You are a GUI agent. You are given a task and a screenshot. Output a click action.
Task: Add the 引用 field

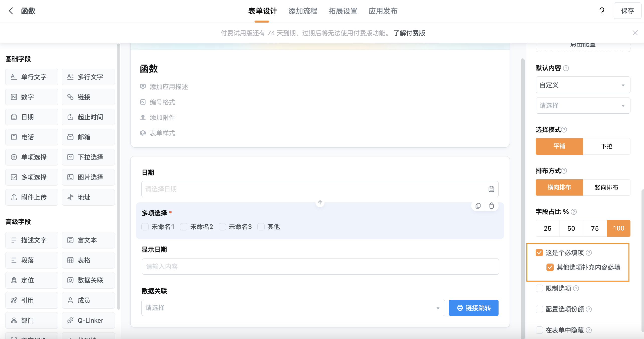click(32, 300)
